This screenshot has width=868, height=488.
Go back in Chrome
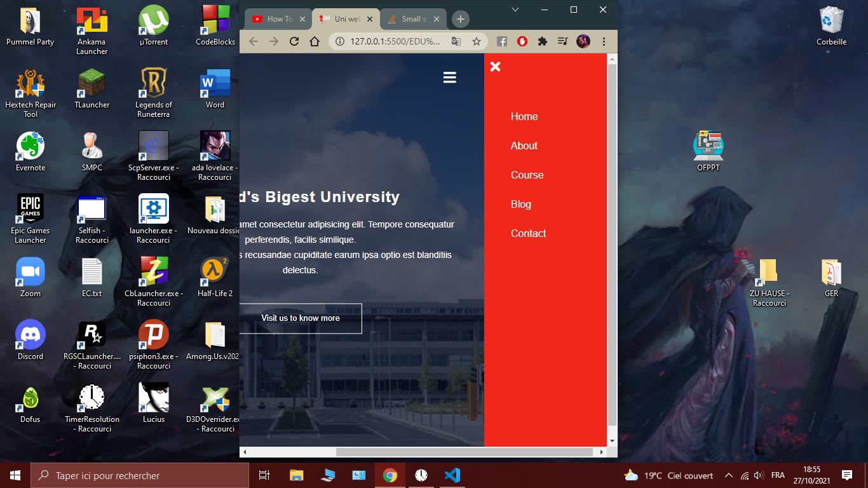[x=254, y=41]
